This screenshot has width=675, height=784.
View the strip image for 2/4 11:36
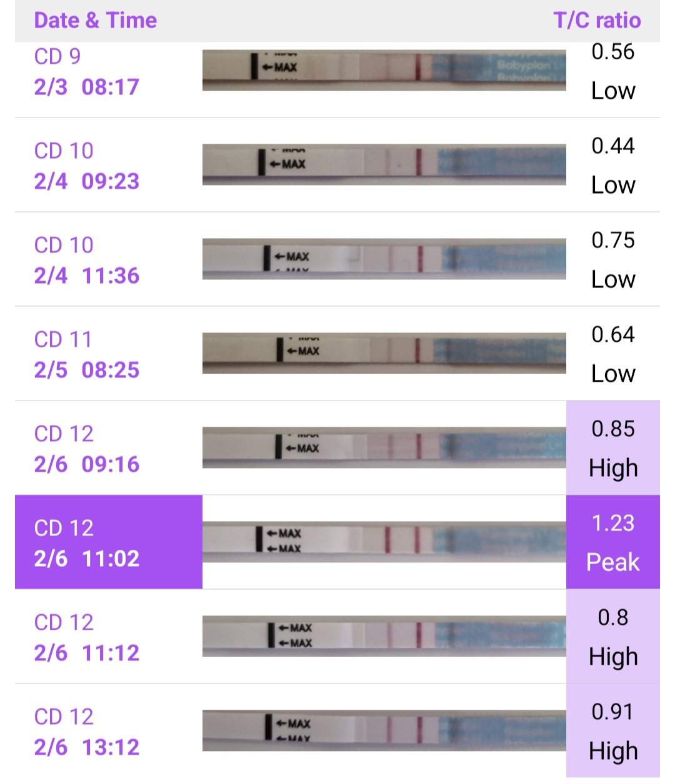click(x=384, y=259)
